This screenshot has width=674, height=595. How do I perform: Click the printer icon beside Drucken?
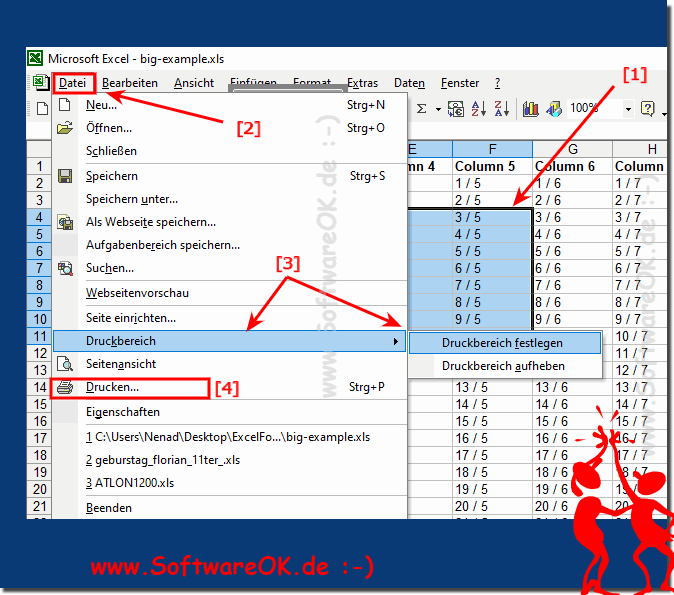tap(65, 387)
